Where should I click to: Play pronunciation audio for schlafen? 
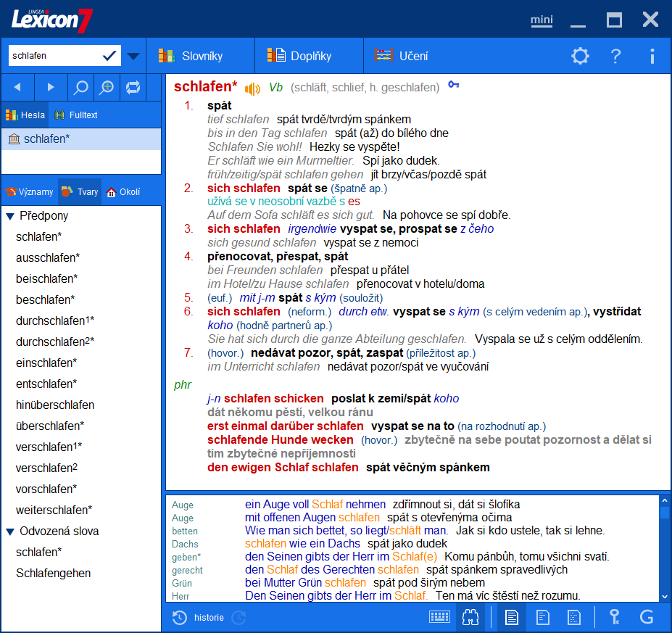(x=252, y=88)
